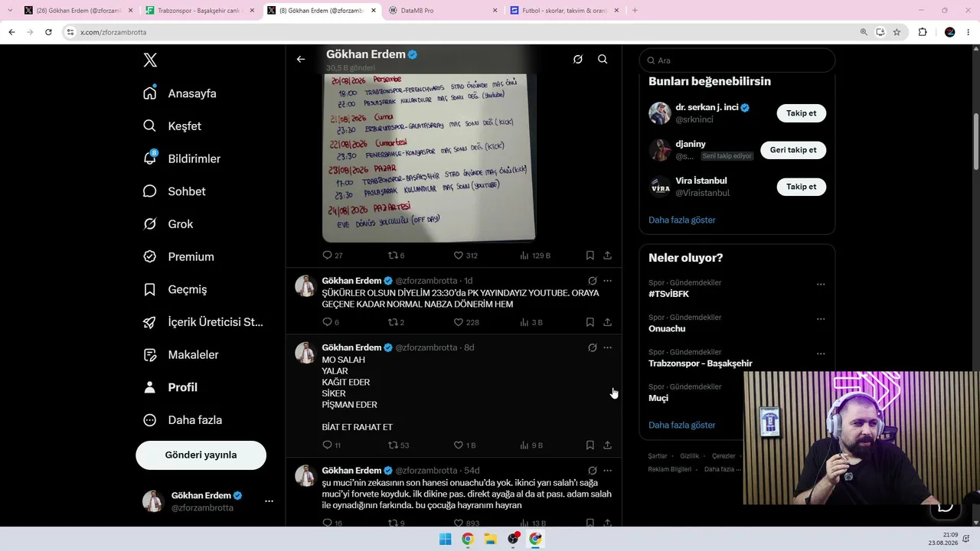Open a new browser tab
This screenshot has width=980, height=551.
(x=635, y=11)
